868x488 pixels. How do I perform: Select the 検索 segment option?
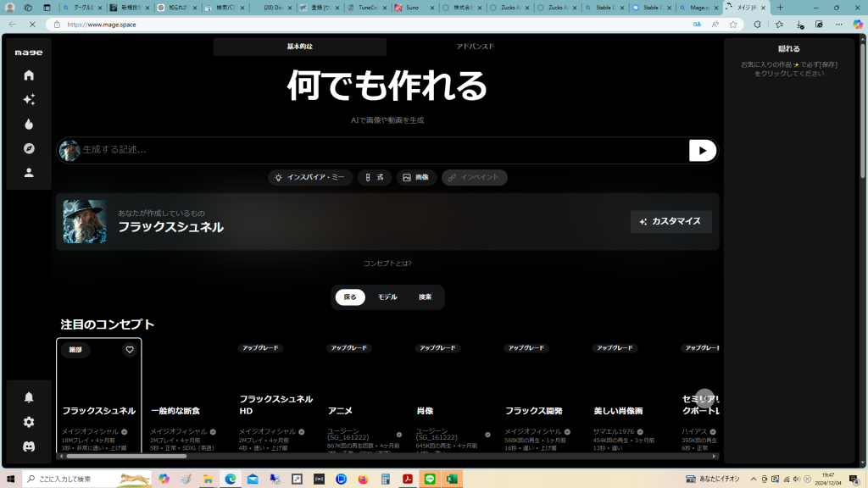(425, 297)
